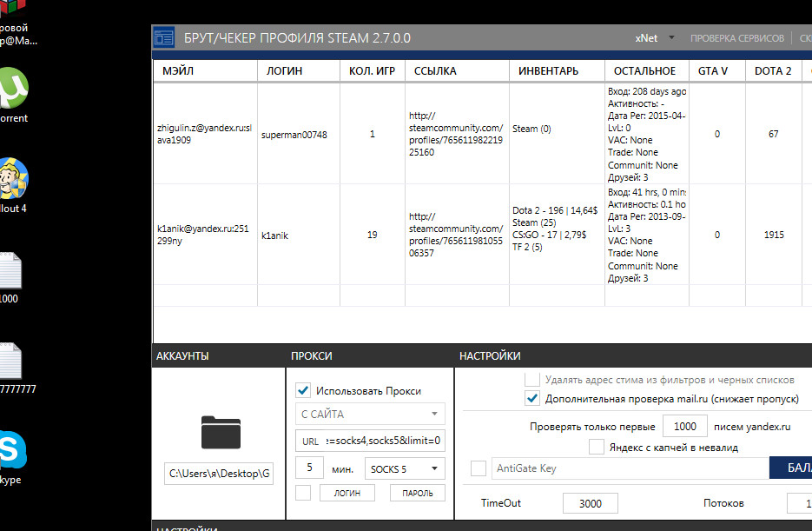Viewport: 812px width, 531px height.
Task: Select the k1anik@yandex.ru mail cell
Action: pyautogui.click(x=205, y=235)
